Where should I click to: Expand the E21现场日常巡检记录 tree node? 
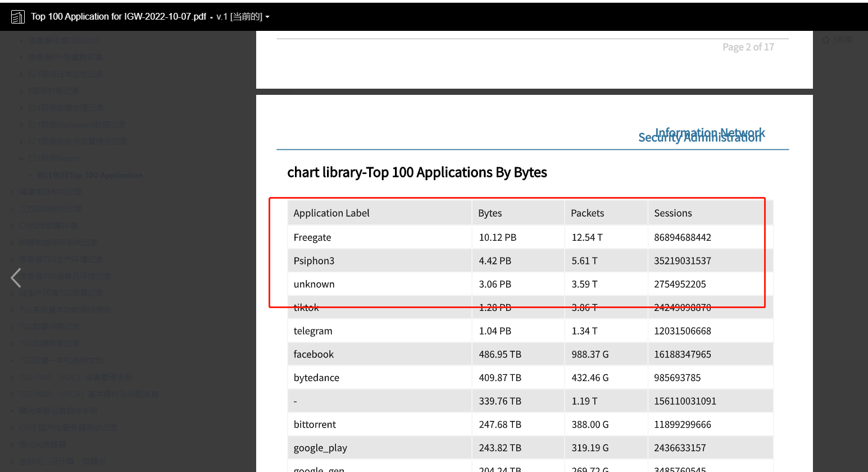21,74
